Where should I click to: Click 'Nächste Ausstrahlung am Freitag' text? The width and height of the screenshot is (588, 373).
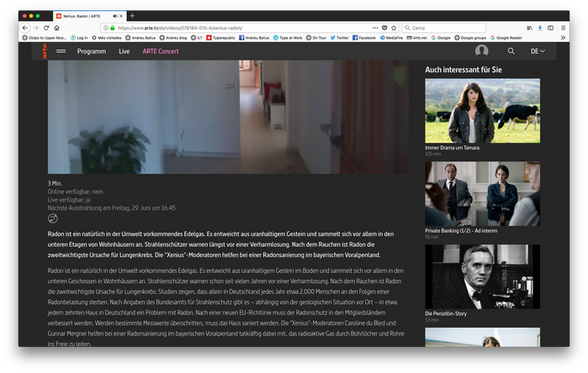tap(87, 208)
